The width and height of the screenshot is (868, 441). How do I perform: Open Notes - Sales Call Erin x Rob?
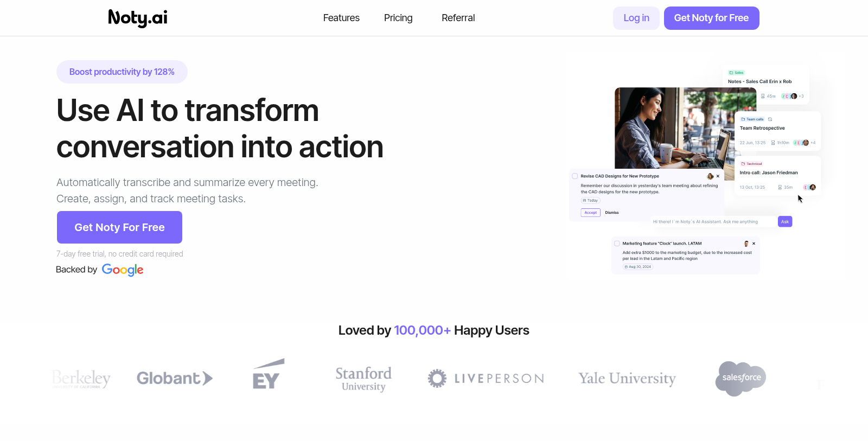coord(766,85)
